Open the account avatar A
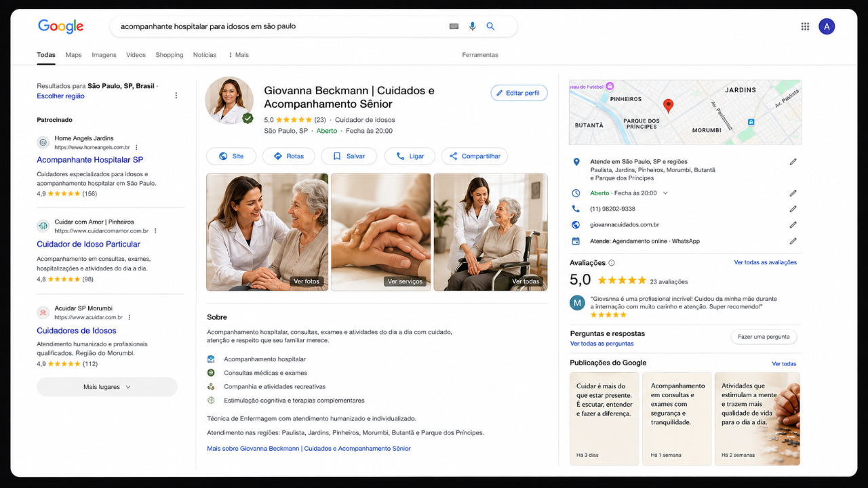This screenshot has height=488, width=868. tap(827, 26)
